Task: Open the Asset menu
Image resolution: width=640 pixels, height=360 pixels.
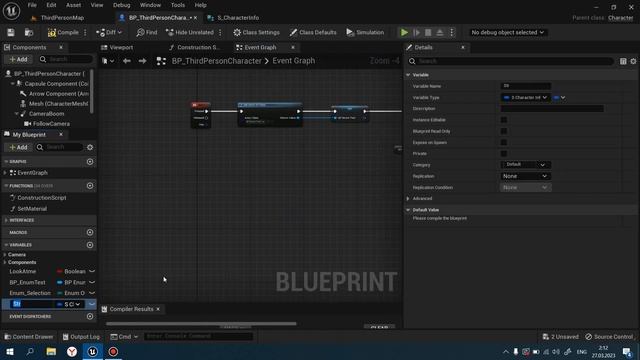Action: tap(73, 5)
